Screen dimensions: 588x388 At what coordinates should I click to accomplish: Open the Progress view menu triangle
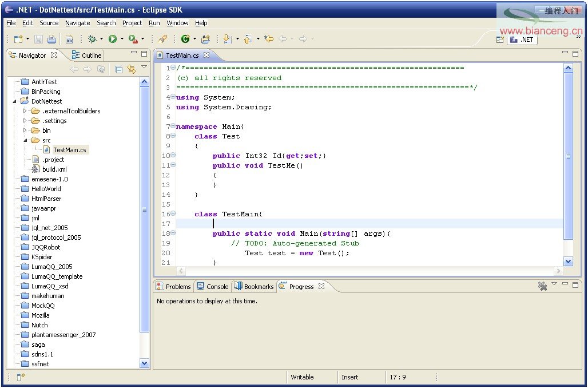[554, 284]
